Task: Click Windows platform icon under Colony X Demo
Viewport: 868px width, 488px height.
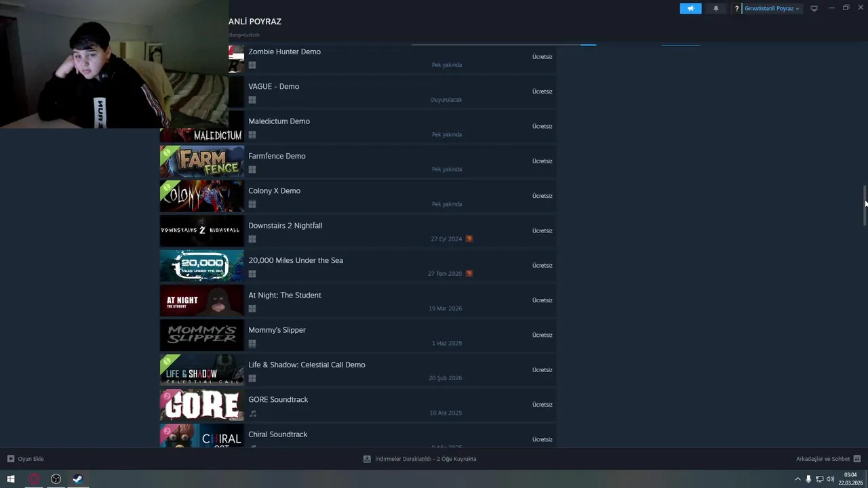Action: click(x=252, y=204)
